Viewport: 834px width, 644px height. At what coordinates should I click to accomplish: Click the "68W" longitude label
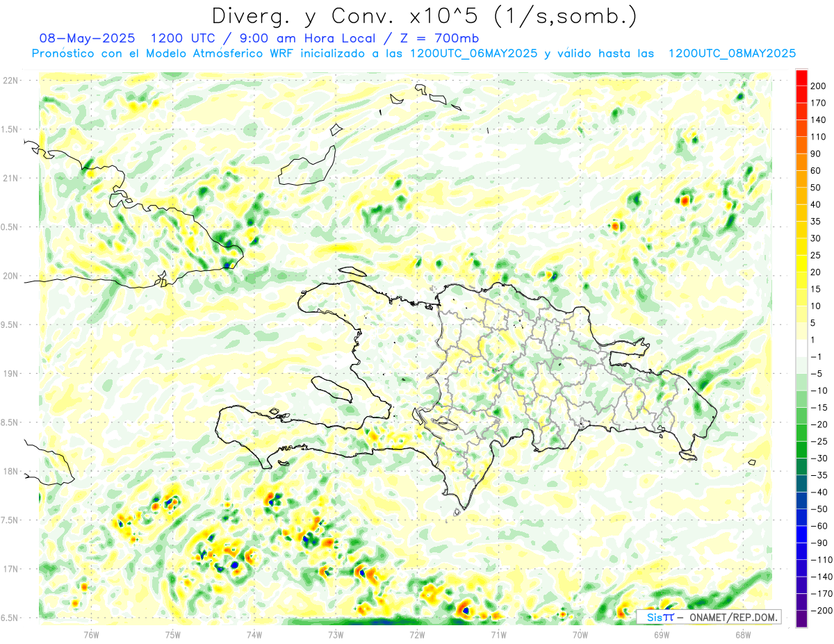tap(743, 634)
